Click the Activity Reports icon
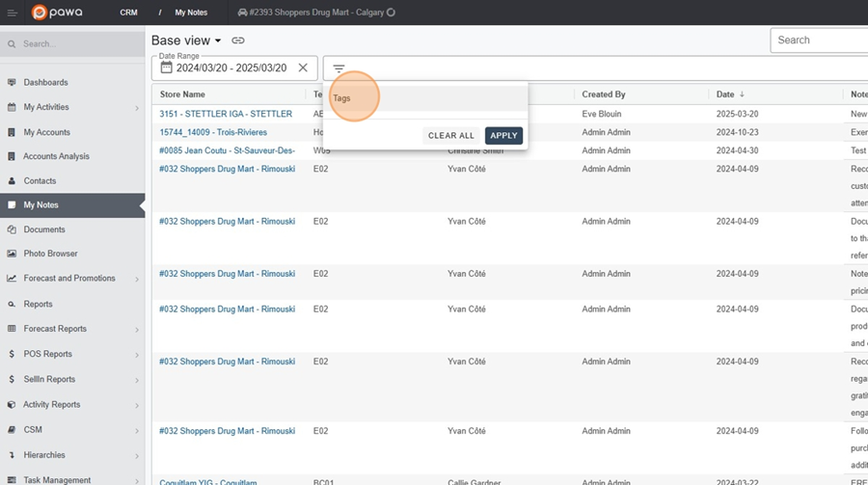Image resolution: width=868 pixels, height=485 pixels. pyautogui.click(x=12, y=405)
